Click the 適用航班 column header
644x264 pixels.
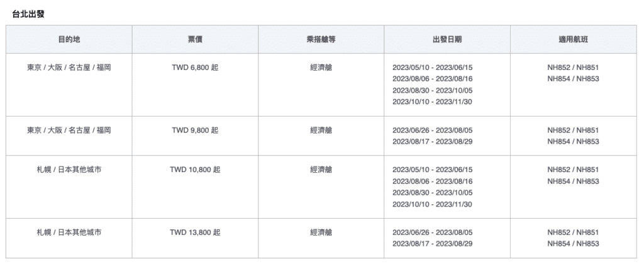tap(574, 40)
